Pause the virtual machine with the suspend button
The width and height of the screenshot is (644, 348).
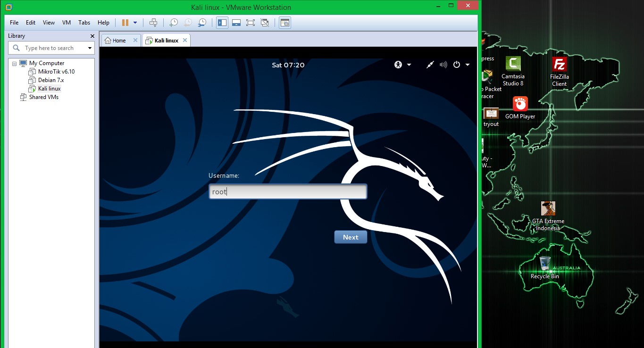coord(125,23)
